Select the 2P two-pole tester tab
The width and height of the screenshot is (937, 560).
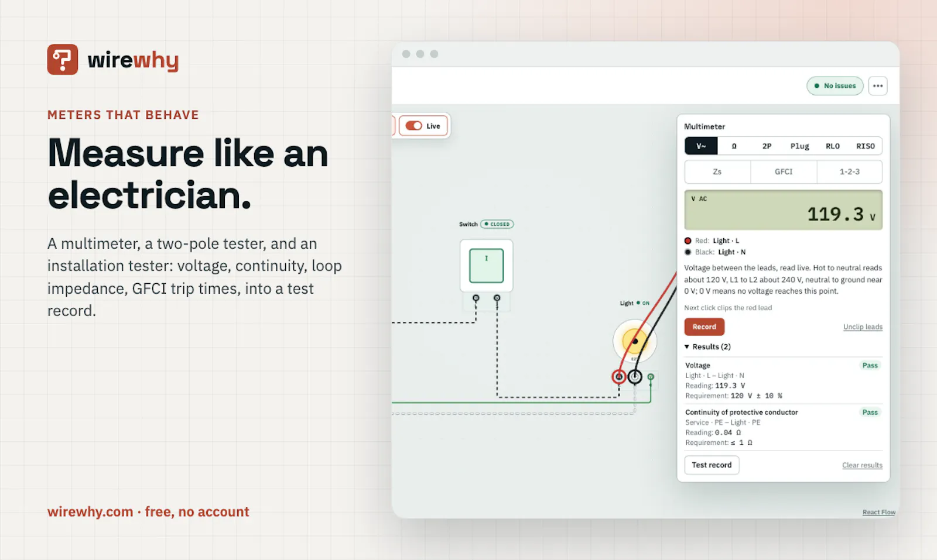point(767,146)
